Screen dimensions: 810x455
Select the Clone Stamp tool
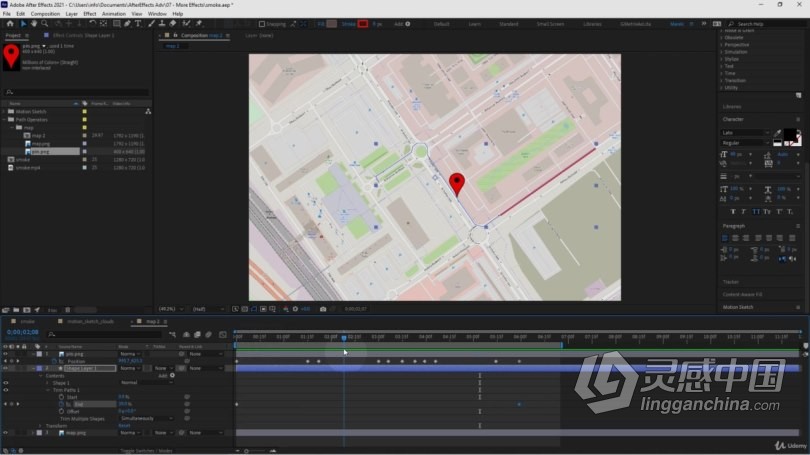point(162,24)
